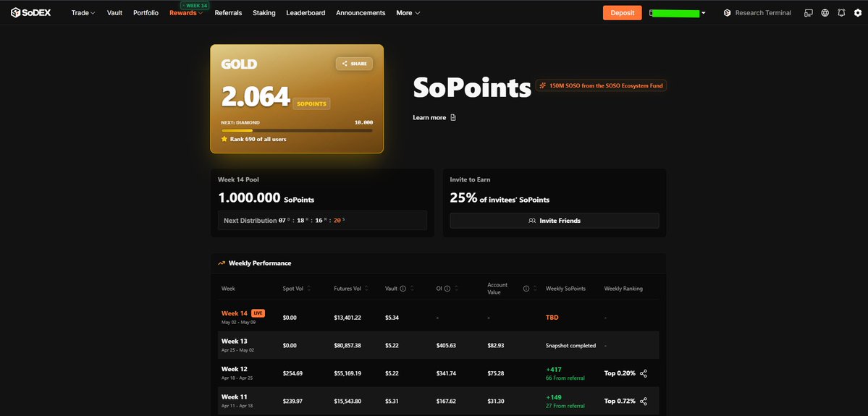Viewport: 868px width, 416px height.
Task: Click the orange Deposit button
Action: (x=622, y=13)
